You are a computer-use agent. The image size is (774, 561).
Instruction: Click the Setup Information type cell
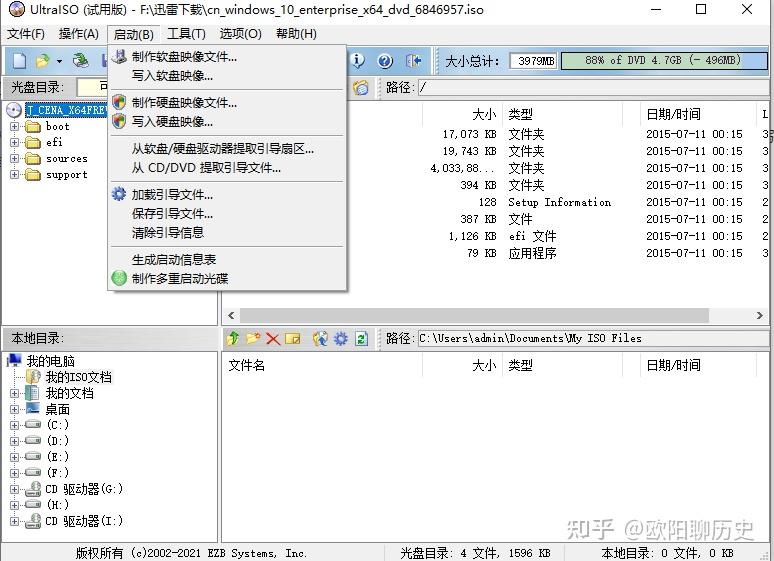tap(560, 202)
